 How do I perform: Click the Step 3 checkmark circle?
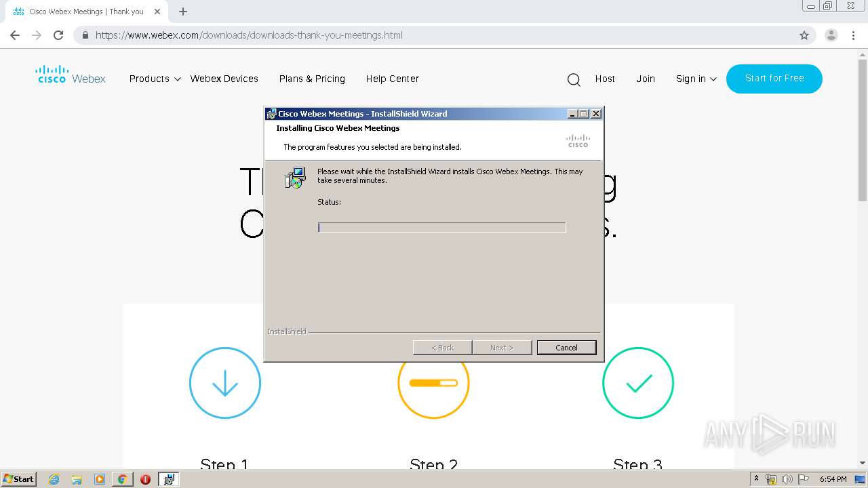point(638,383)
